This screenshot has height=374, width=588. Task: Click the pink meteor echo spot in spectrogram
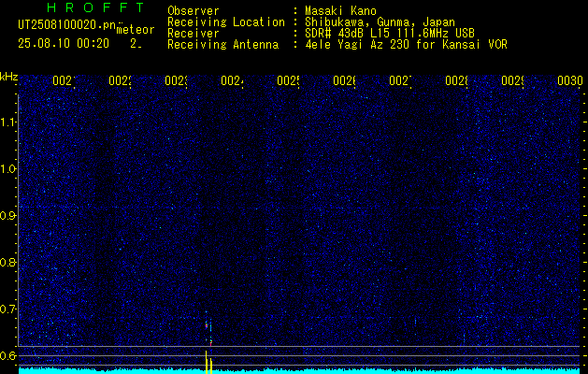tap(207, 325)
